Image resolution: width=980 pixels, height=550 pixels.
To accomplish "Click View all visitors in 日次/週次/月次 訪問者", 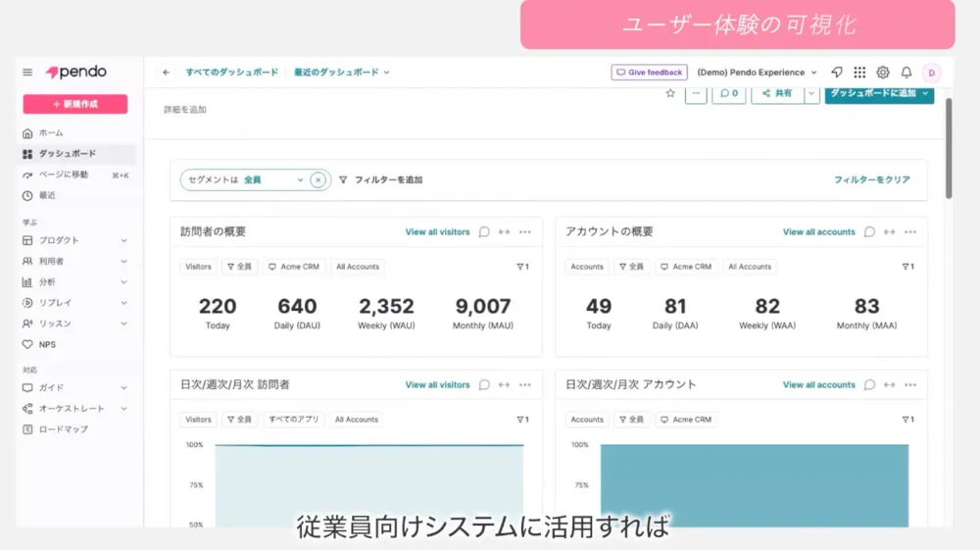I will click(437, 385).
